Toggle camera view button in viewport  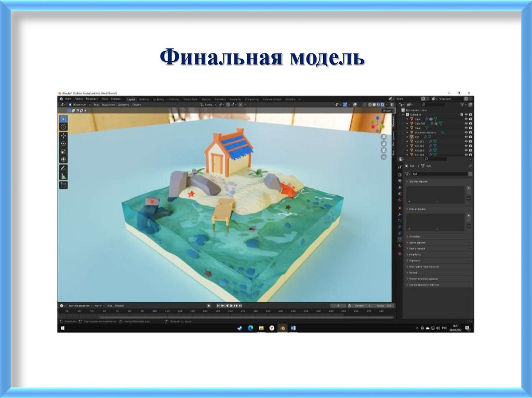[384, 150]
